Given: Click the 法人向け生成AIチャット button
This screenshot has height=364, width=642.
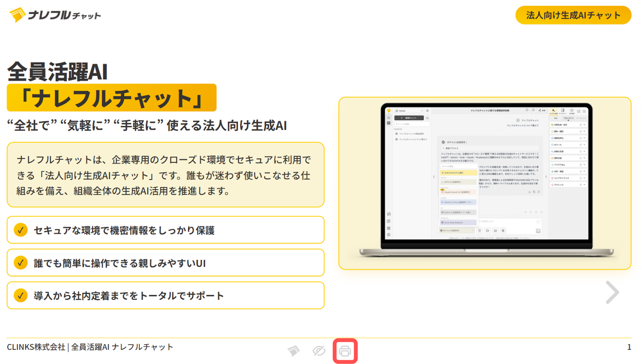Looking at the screenshot, I should click(x=573, y=15).
